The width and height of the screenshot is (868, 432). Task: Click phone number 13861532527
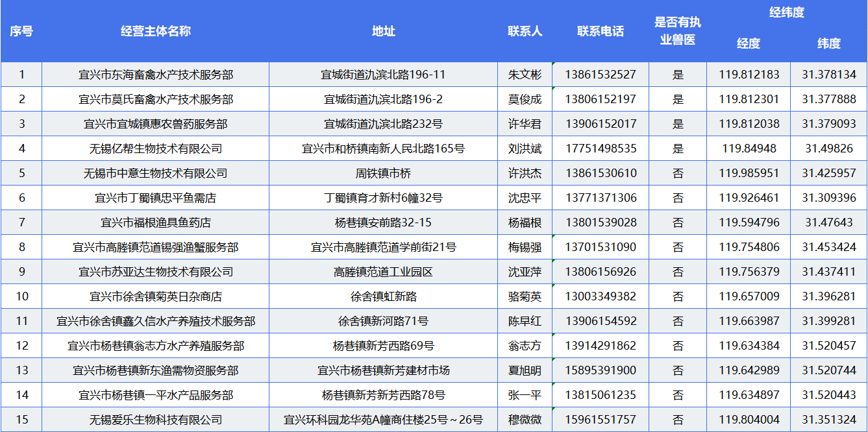click(x=601, y=75)
